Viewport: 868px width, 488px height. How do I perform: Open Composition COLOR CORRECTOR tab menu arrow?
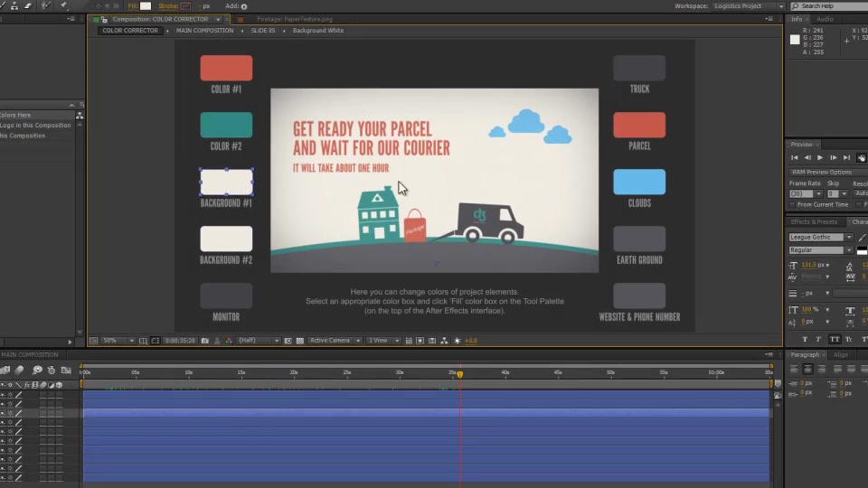[218, 19]
